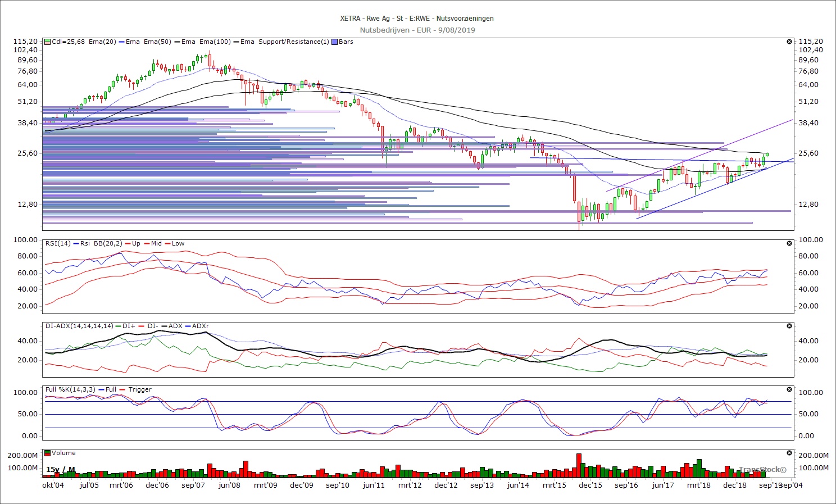Click the 115,20 left price axis label
836x504 pixels.
(x=25, y=42)
